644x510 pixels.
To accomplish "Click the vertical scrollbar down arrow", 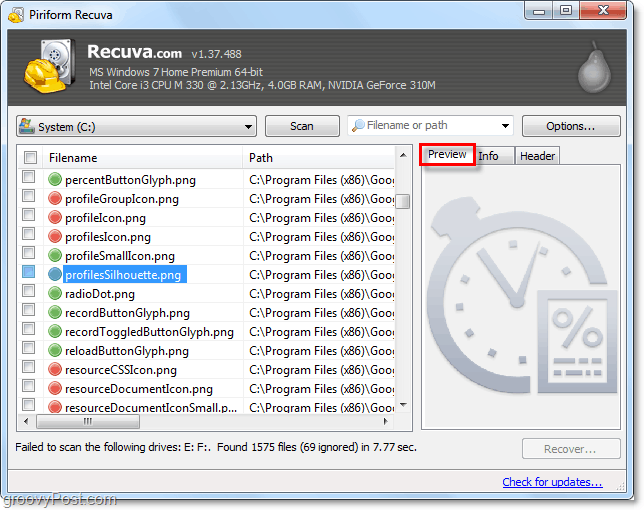I will (x=403, y=405).
